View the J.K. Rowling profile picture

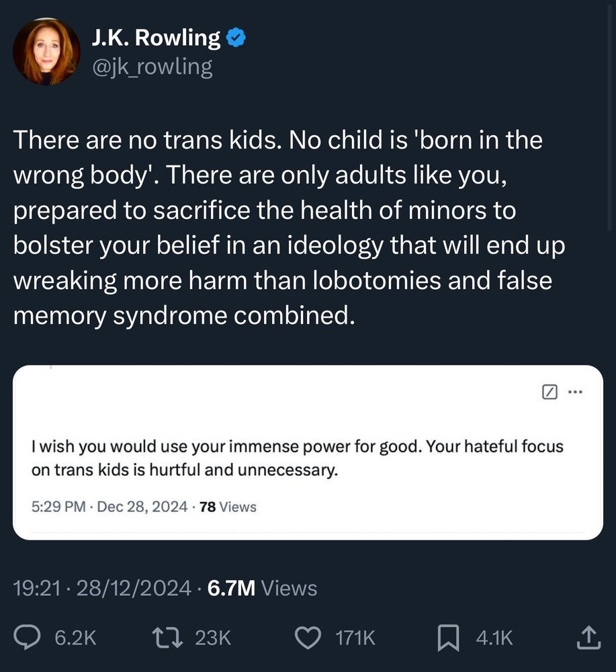tap(46, 52)
